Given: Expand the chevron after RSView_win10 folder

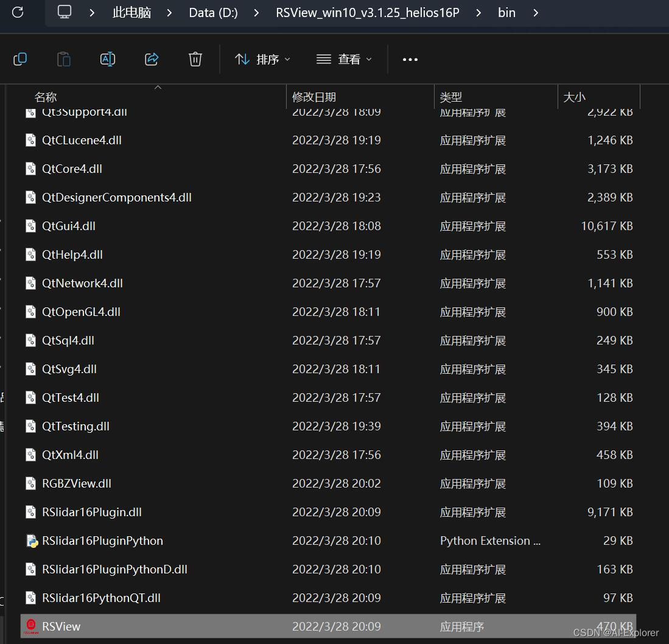Looking at the screenshot, I should coord(478,13).
